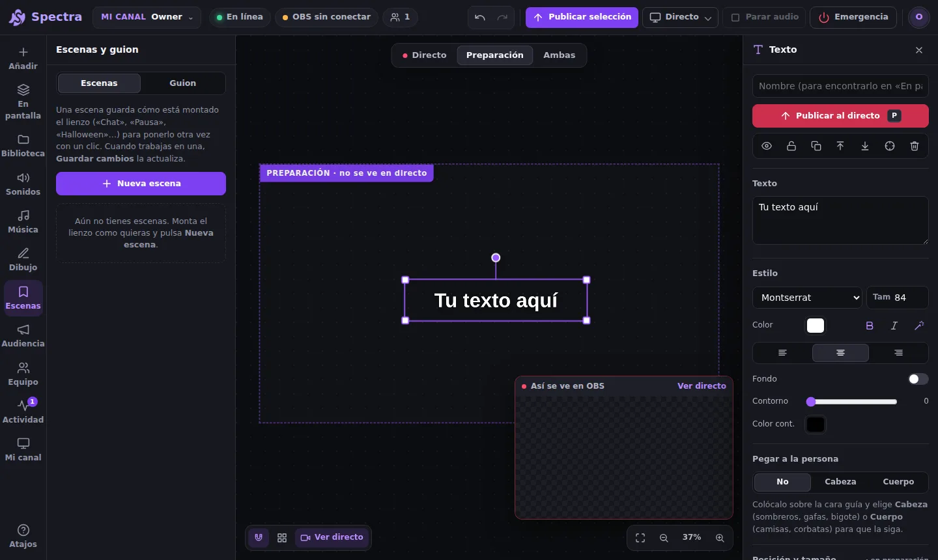Image resolution: width=938 pixels, height=560 pixels.
Task: Toggle visibility with the eye icon
Action: tap(767, 146)
